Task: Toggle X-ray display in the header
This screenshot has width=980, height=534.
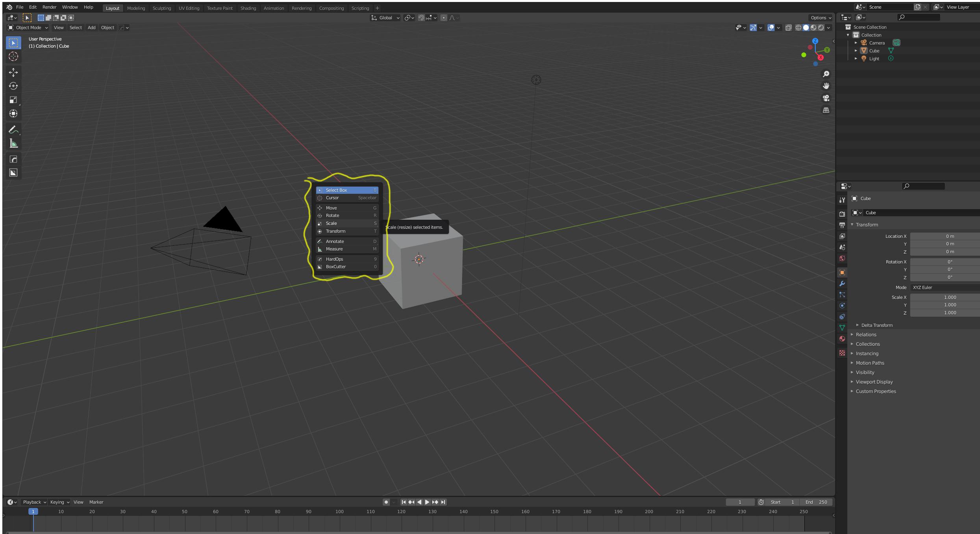Action: 788,28
